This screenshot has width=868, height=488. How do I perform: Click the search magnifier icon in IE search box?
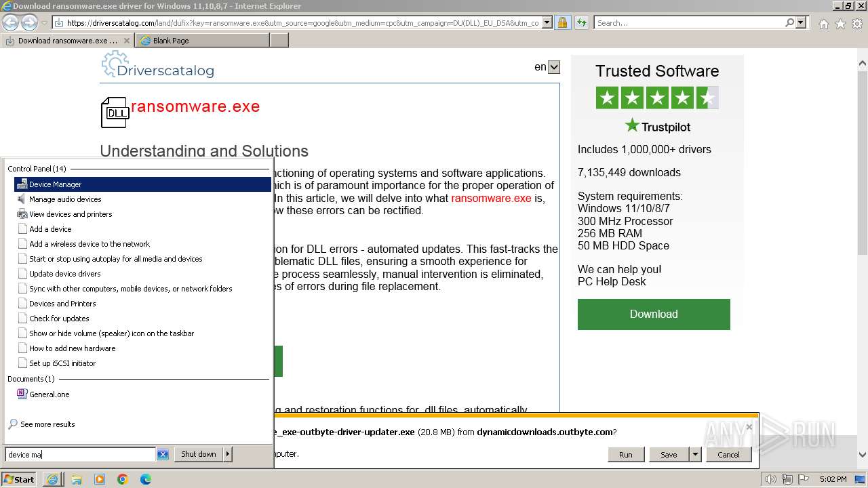[x=789, y=22]
